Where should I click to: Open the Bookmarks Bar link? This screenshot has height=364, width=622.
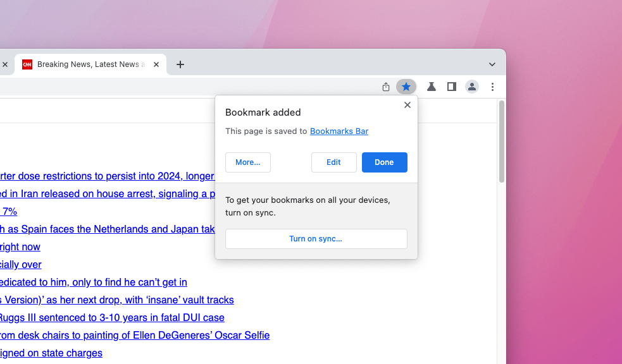pos(339,131)
